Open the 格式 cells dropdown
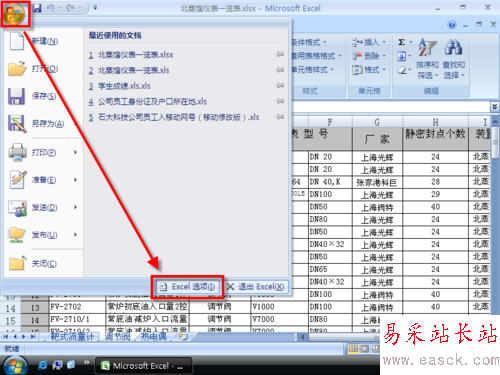This screenshot has height=375, width=500. pos(369,70)
